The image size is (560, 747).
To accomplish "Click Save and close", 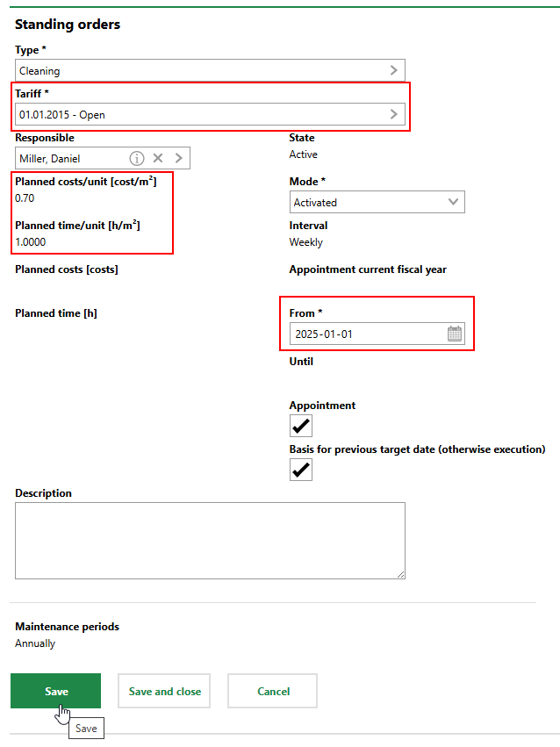I will tap(165, 691).
